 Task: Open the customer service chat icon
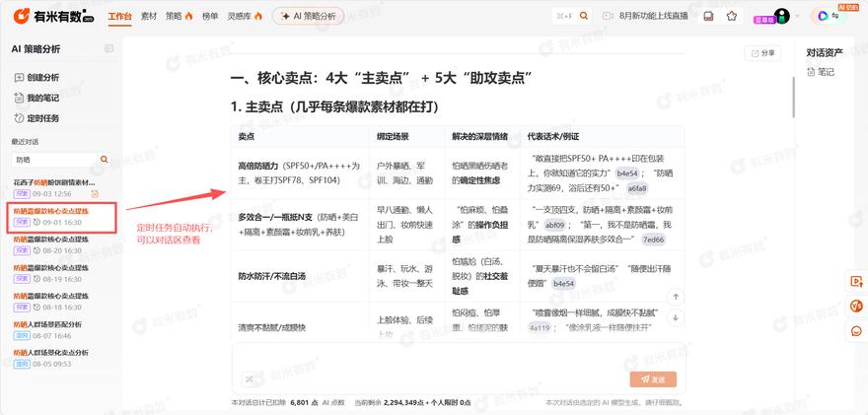click(x=856, y=331)
